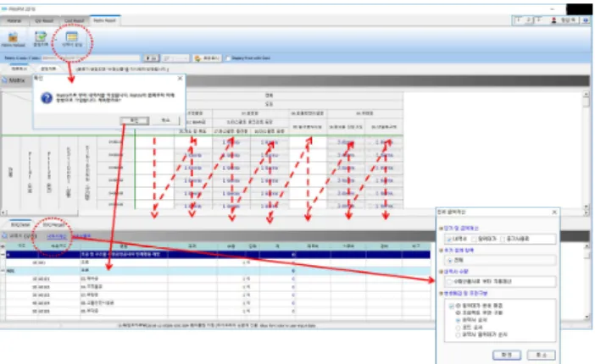The image size is (595, 364).
Task: Switch to the Cost Result tab
Action: [74, 20]
